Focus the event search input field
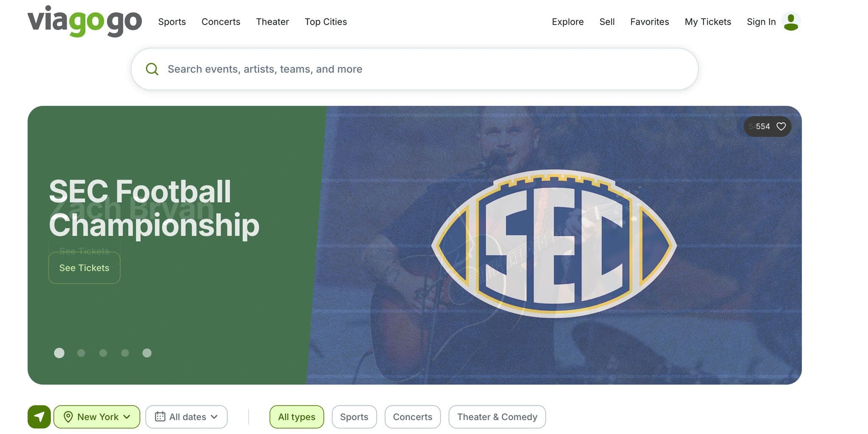The image size is (868, 434). (424, 69)
